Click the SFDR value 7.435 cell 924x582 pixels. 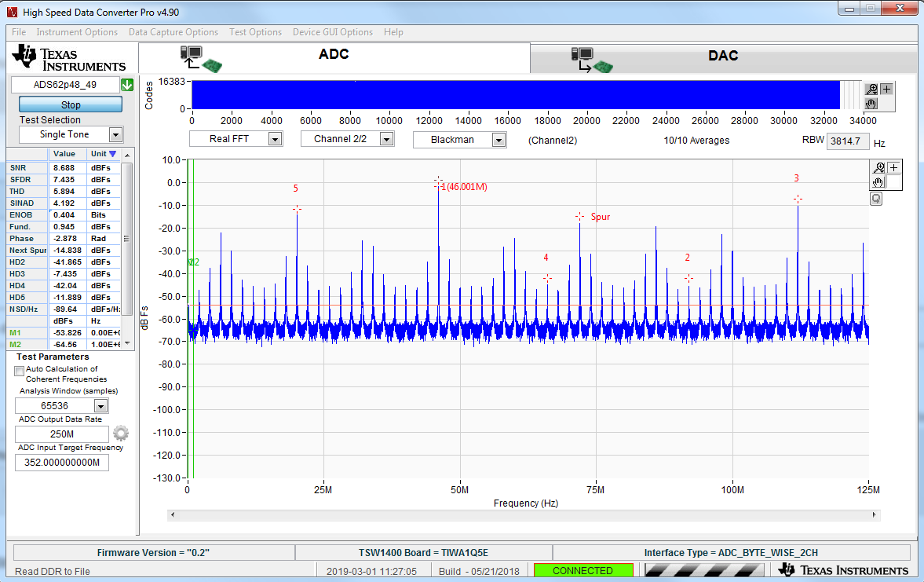(68, 179)
